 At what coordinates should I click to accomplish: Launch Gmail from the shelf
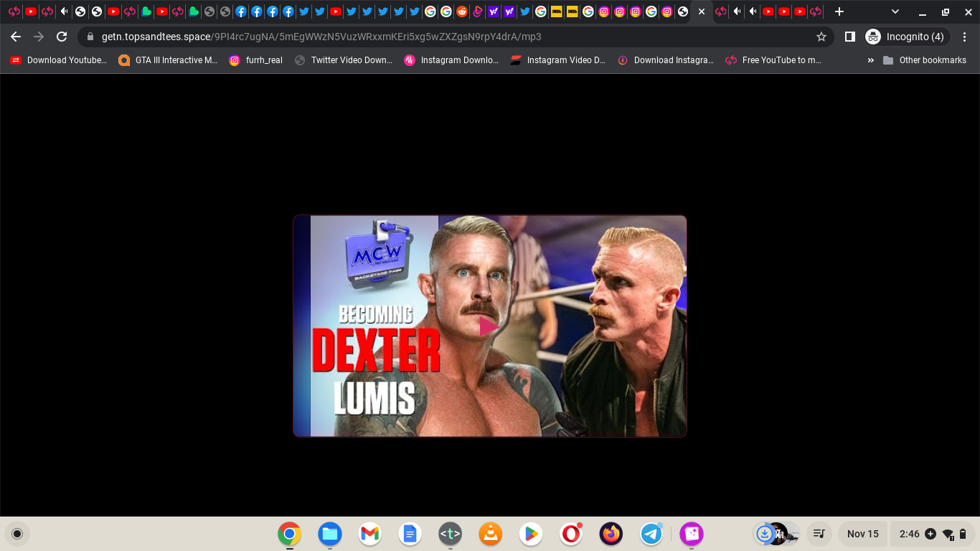point(370,534)
